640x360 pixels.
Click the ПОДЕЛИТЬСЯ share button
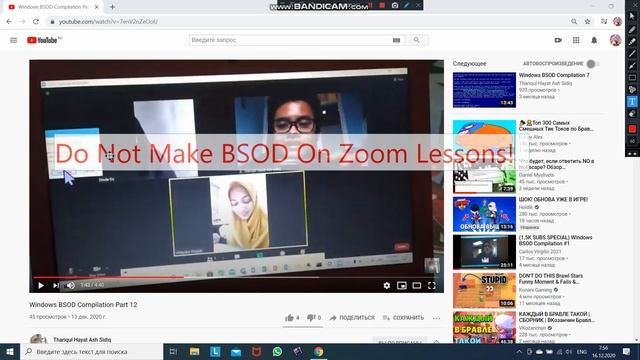click(x=352, y=318)
